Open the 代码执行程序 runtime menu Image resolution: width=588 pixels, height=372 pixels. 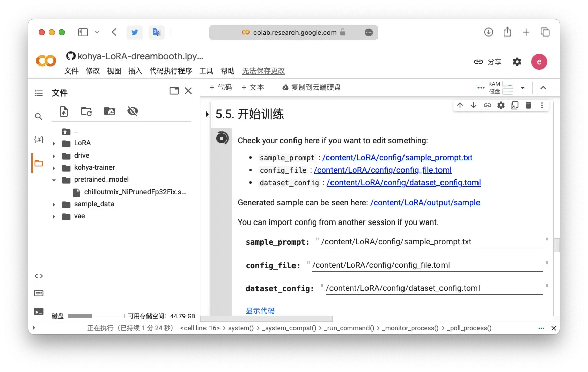(170, 71)
